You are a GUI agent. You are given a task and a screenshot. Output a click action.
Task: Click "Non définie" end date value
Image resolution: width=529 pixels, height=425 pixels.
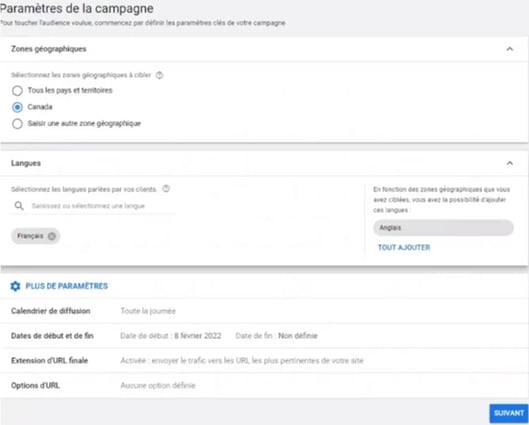click(x=298, y=336)
